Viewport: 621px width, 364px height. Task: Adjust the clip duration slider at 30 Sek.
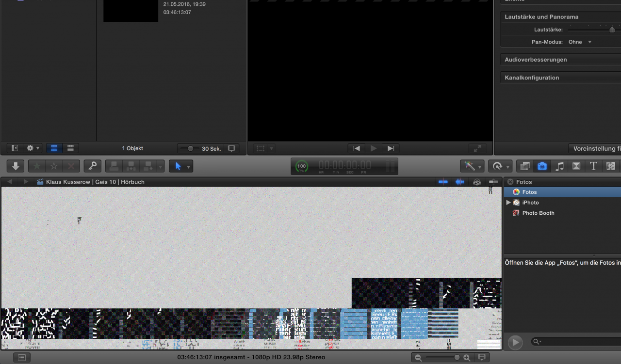pos(191,149)
